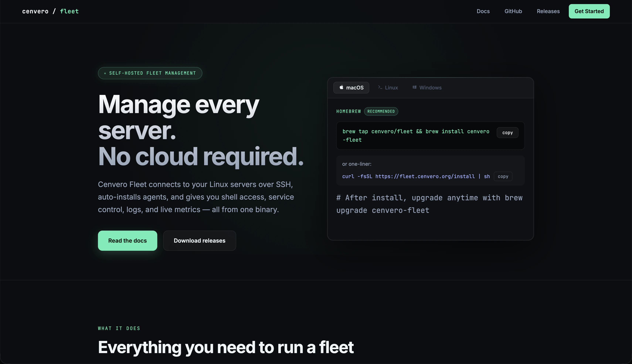Viewport: 632px width, 364px height.
Task: Click the HOMEBREW section label
Action: [349, 111]
